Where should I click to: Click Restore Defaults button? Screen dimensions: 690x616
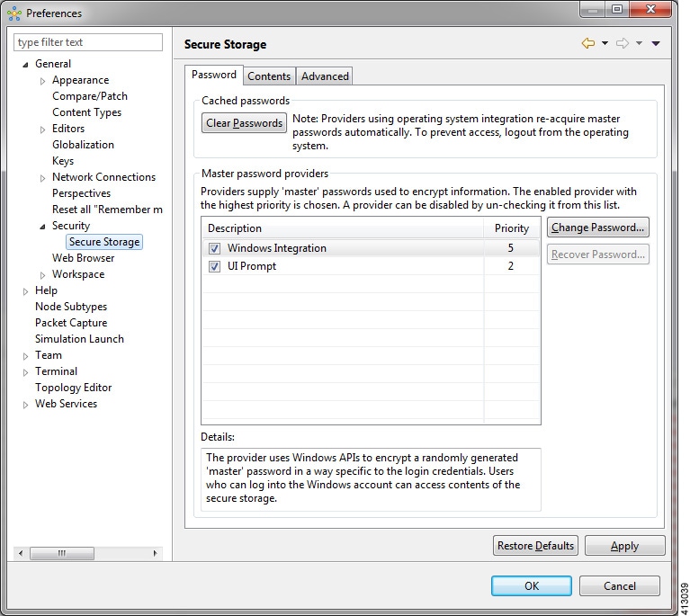(x=535, y=546)
